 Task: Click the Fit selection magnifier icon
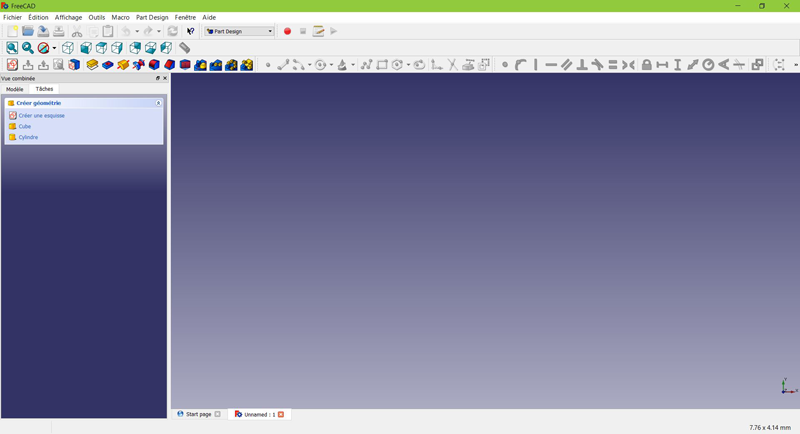pyautogui.click(x=28, y=48)
